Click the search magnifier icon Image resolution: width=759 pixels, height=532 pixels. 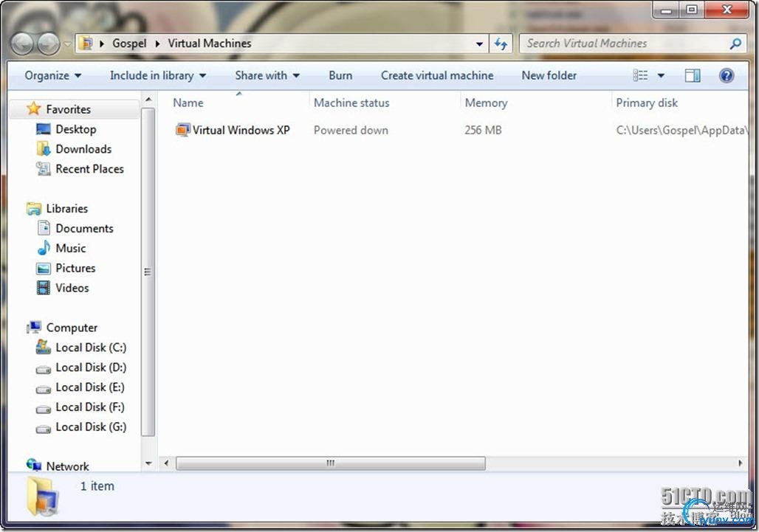[735, 44]
